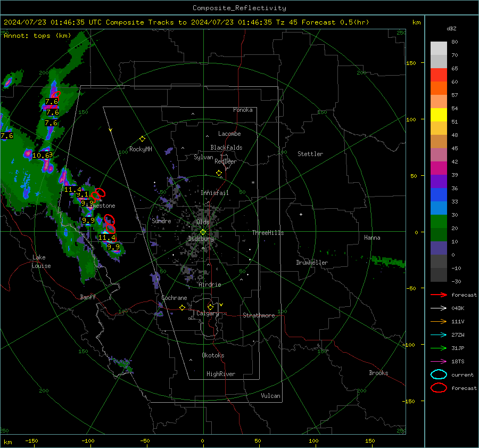Click the magenta 18TS arrow legend icon

439,362
